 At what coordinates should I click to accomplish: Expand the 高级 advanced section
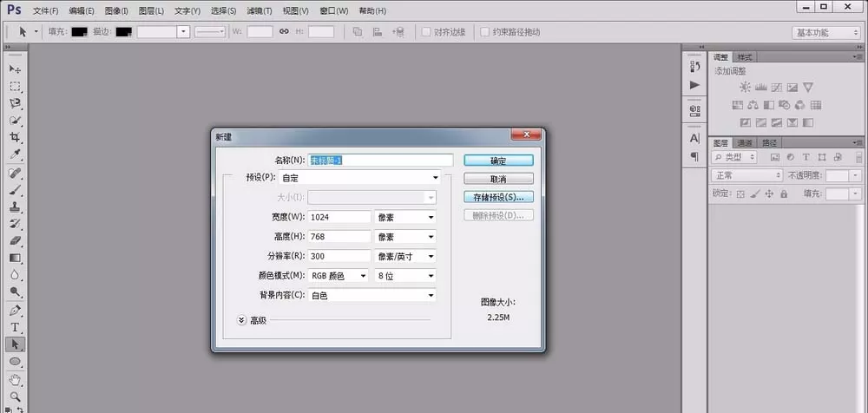point(241,320)
